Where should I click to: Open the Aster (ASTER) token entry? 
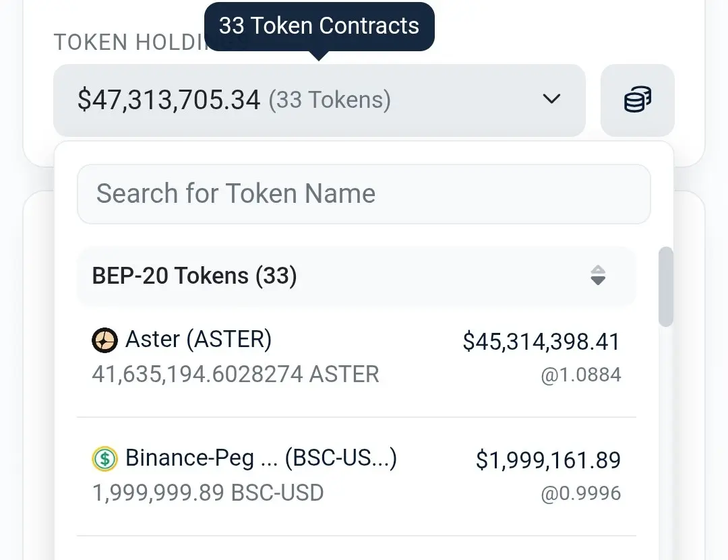tap(198, 340)
